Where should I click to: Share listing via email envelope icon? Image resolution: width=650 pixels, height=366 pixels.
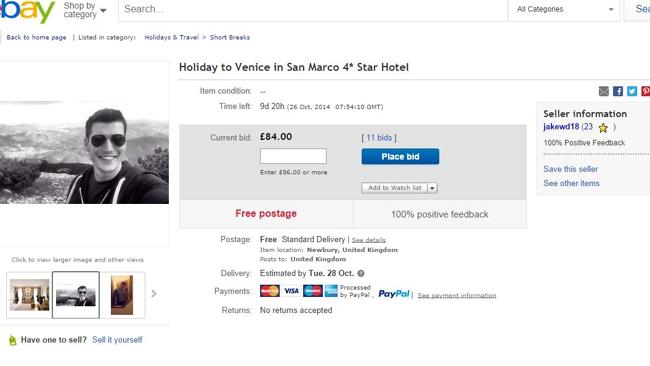(604, 91)
